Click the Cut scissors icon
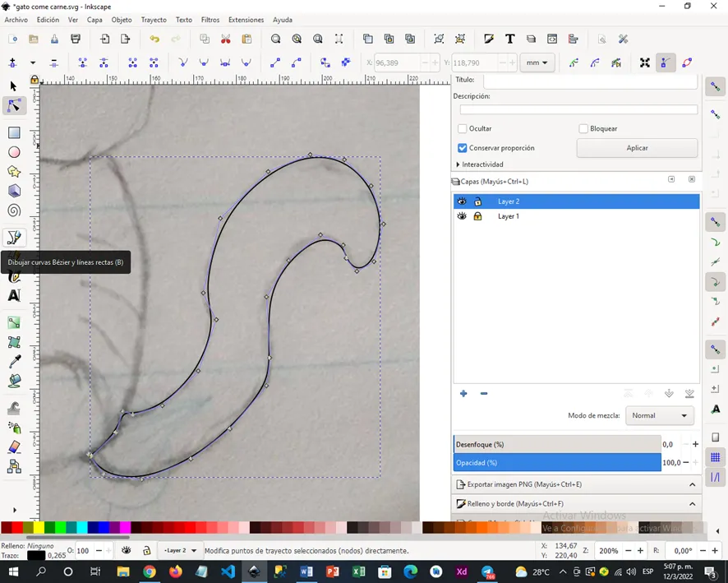The height and width of the screenshot is (583, 728). click(226, 39)
